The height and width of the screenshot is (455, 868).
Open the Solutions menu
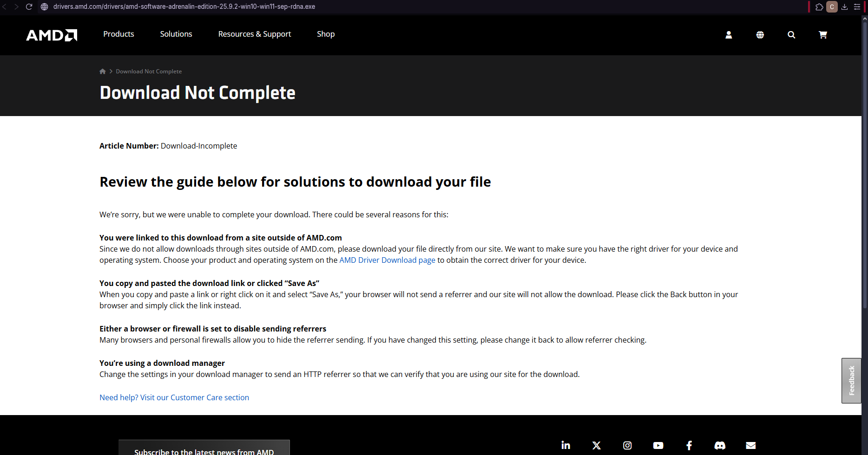[176, 34]
